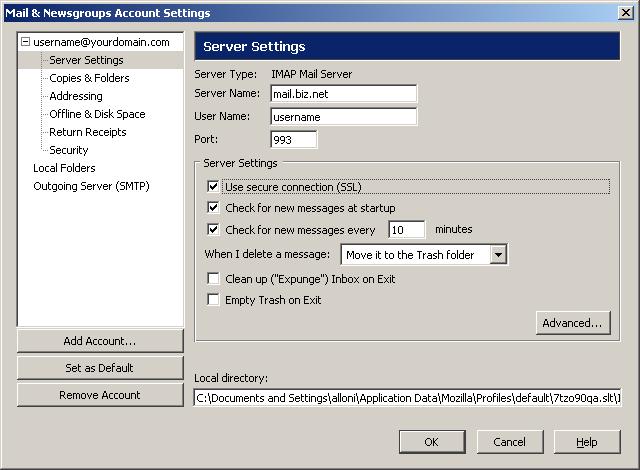Click the Port number field
The height and width of the screenshot is (470, 640).
293,140
